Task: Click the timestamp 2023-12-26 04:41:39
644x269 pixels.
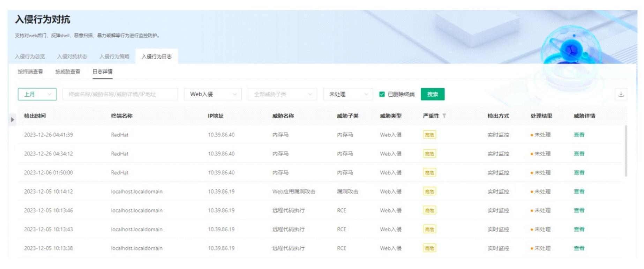Action: pos(48,135)
